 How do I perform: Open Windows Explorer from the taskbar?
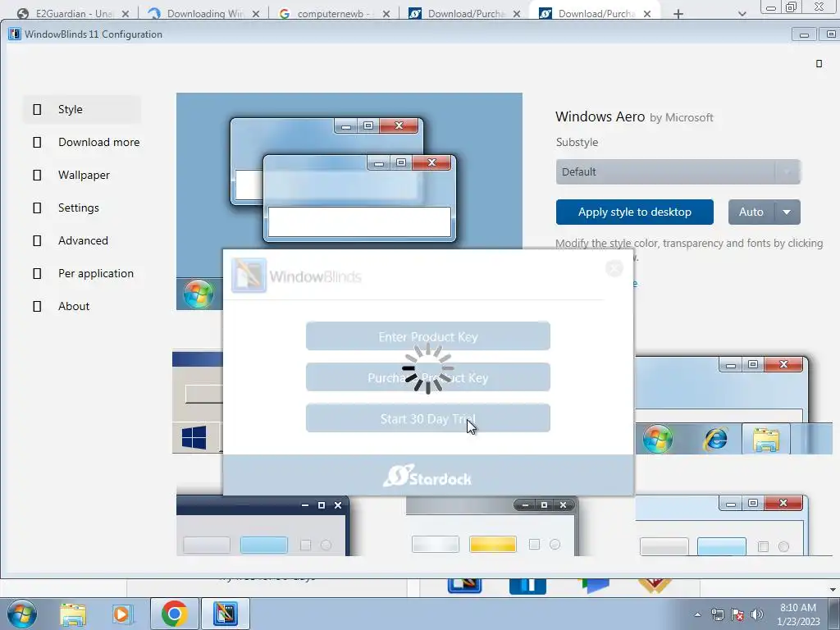(x=73, y=614)
